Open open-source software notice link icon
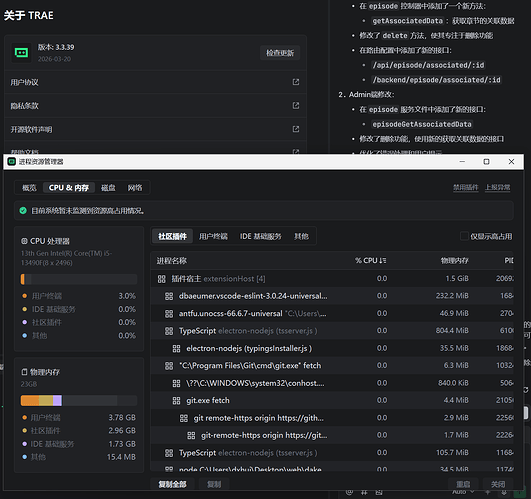531x499 pixels. (x=296, y=129)
